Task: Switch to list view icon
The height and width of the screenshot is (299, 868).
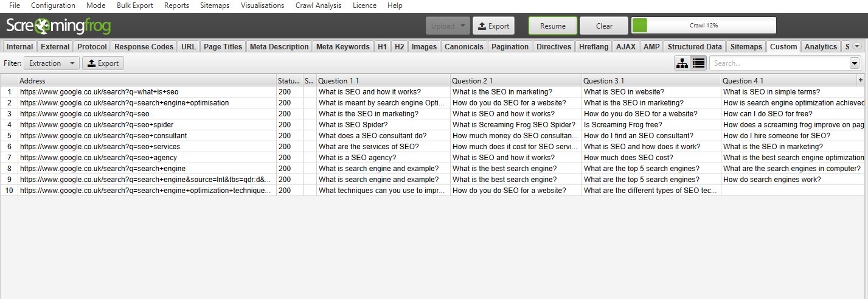Action: [698, 63]
